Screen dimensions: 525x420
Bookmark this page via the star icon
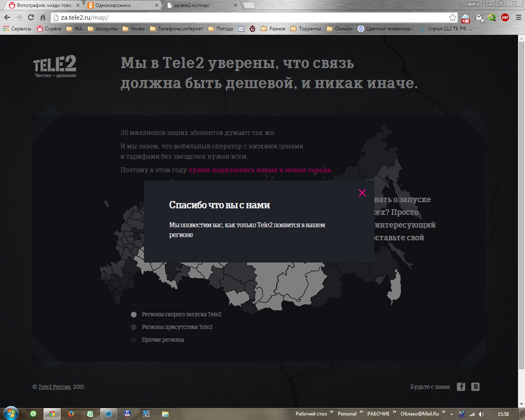(x=452, y=18)
